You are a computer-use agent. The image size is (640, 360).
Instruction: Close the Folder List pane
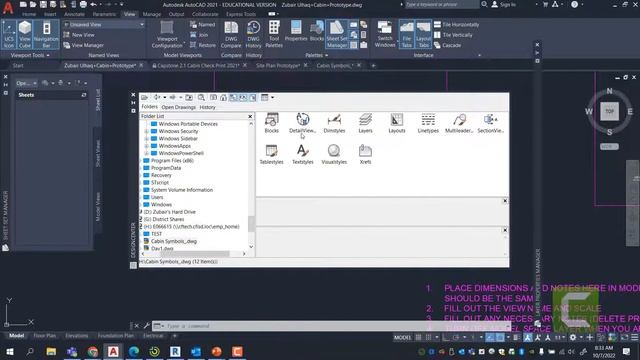pos(250,116)
